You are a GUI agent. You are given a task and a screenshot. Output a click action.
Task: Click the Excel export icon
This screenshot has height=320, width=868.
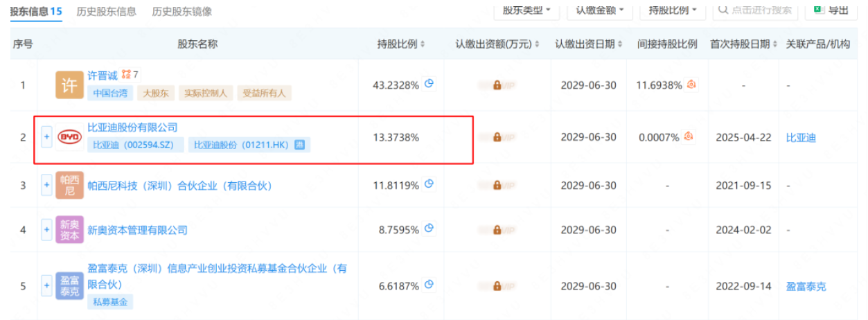coord(818,9)
